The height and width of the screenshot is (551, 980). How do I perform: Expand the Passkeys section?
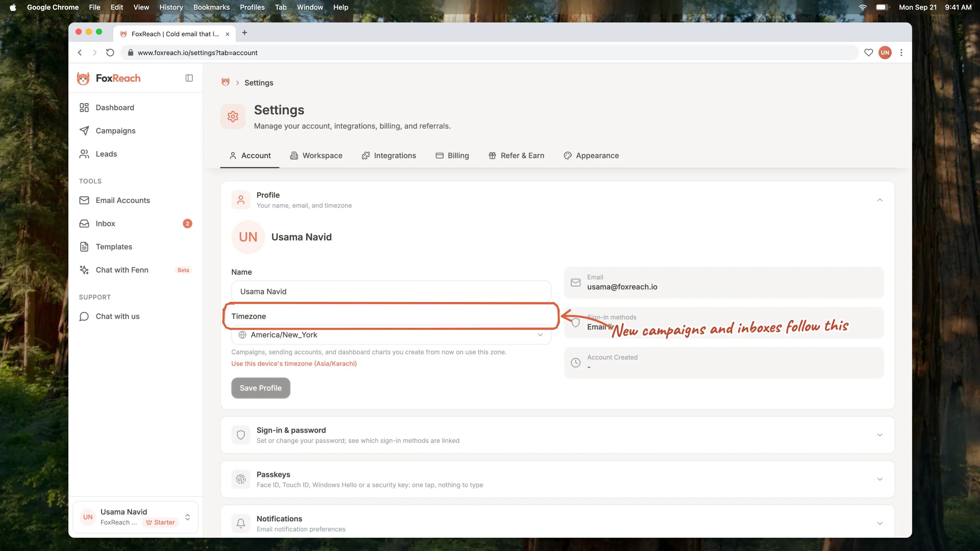880,479
